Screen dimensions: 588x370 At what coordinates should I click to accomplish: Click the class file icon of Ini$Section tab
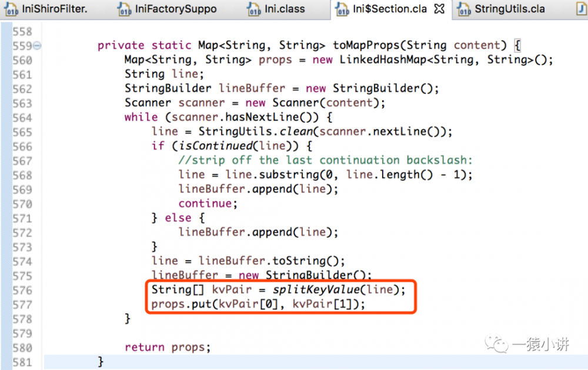tap(342, 9)
